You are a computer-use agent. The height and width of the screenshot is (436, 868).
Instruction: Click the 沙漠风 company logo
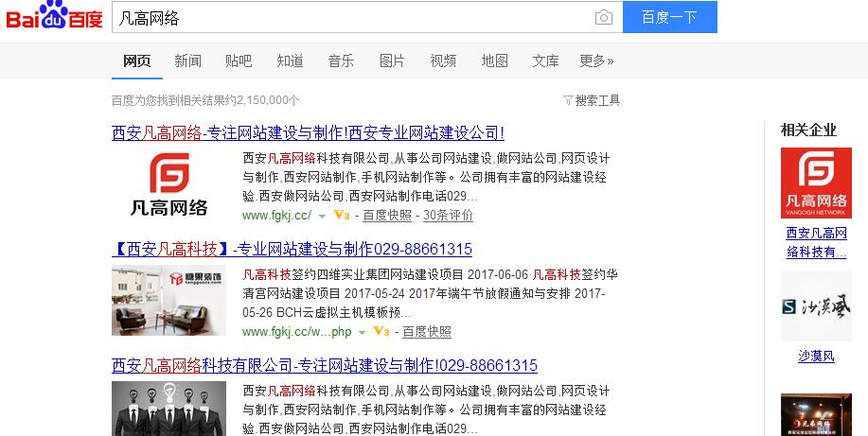[816, 306]
